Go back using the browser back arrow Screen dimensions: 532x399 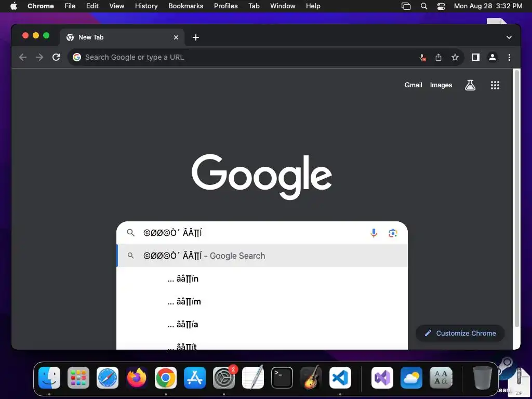click(x=23, y=57)
